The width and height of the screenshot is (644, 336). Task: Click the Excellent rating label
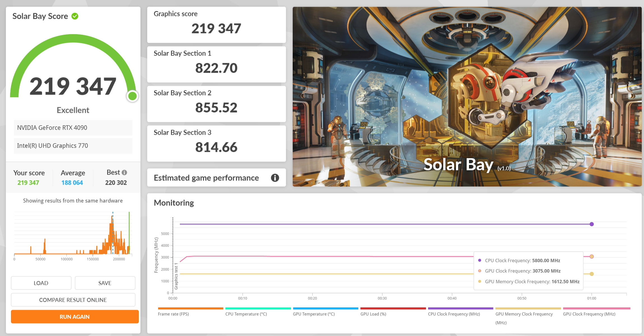pyautogui.click(x=73, y=110)
